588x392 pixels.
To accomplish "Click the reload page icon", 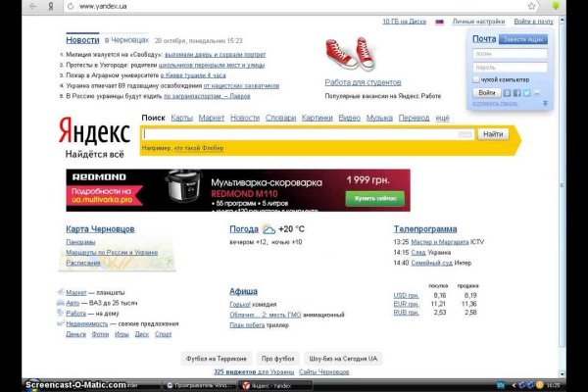I will coord(69,6).
